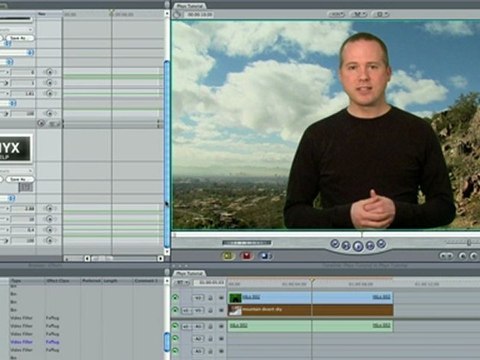Go to next edit in Canvas transport
The height and width of the screenshot is (360, 480).
(x=381, y=244)
